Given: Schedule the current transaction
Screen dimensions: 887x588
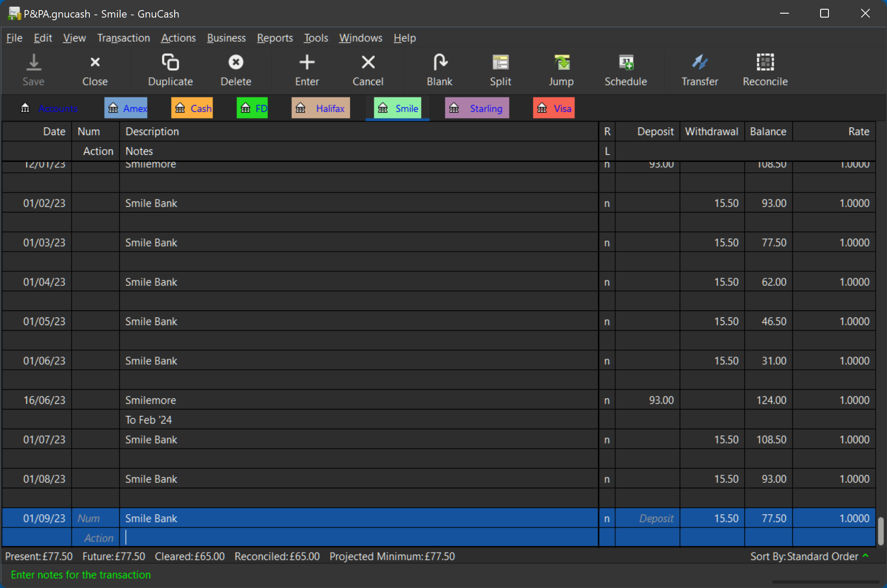Looking at the screenshot, I should [626, 62].
